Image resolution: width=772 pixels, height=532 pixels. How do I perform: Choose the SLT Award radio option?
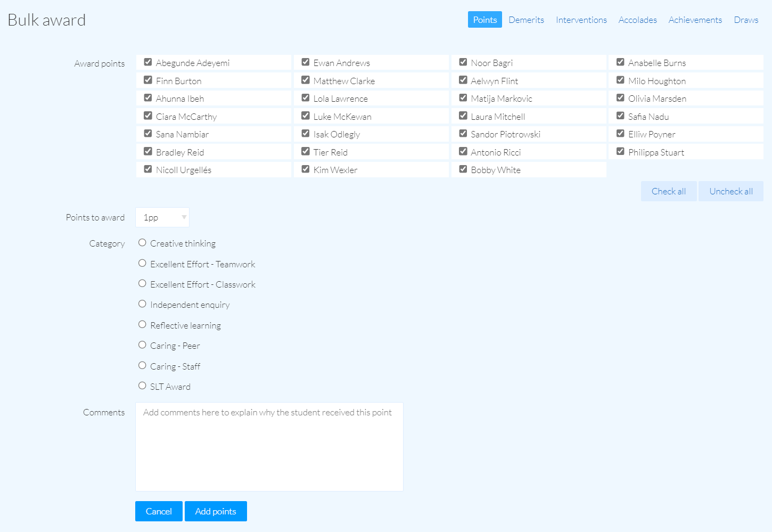coord(142,386)
